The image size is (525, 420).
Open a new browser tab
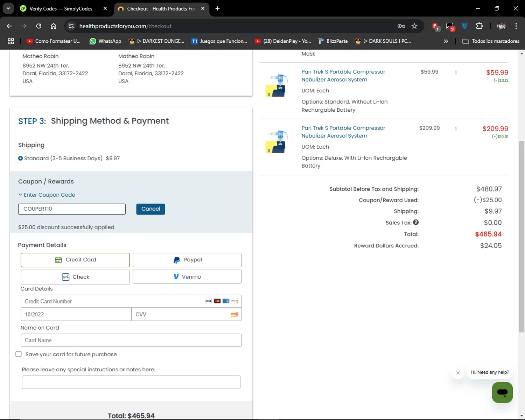(217, 8)
